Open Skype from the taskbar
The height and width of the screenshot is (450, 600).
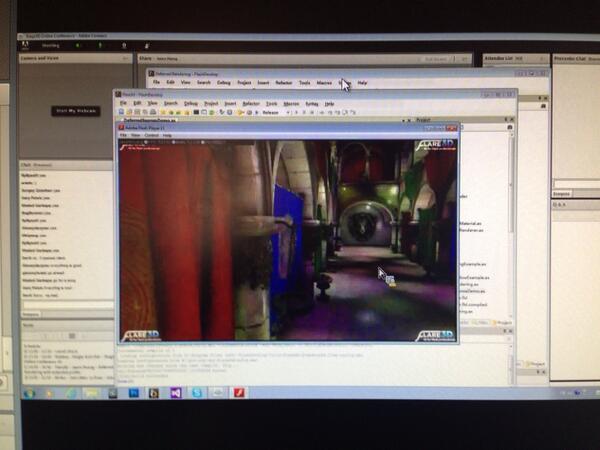[x=197, y=393]
